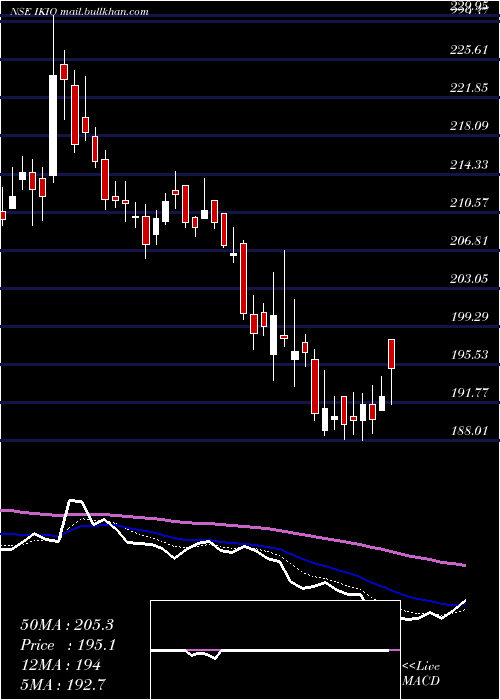Click the 188.01 price axis label

[469, 431]
